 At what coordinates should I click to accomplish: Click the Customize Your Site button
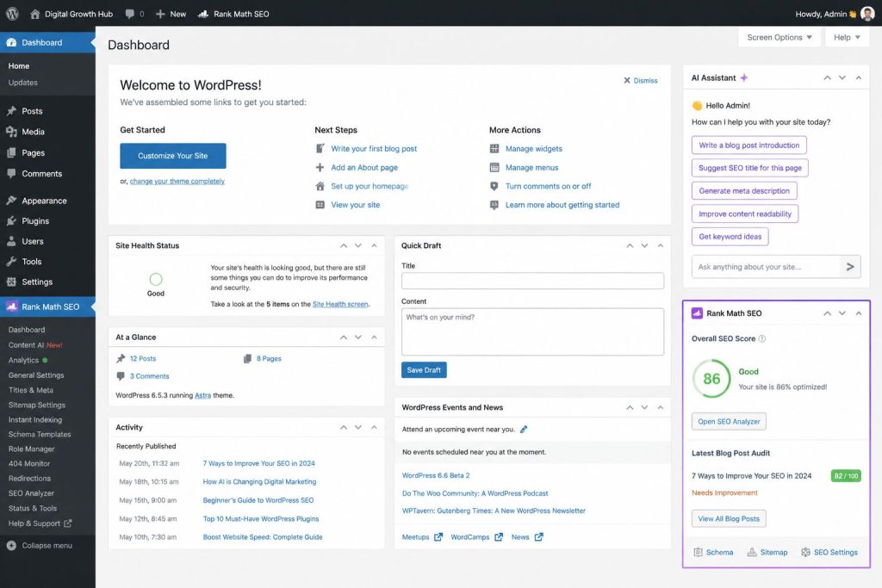click(172, 156)
